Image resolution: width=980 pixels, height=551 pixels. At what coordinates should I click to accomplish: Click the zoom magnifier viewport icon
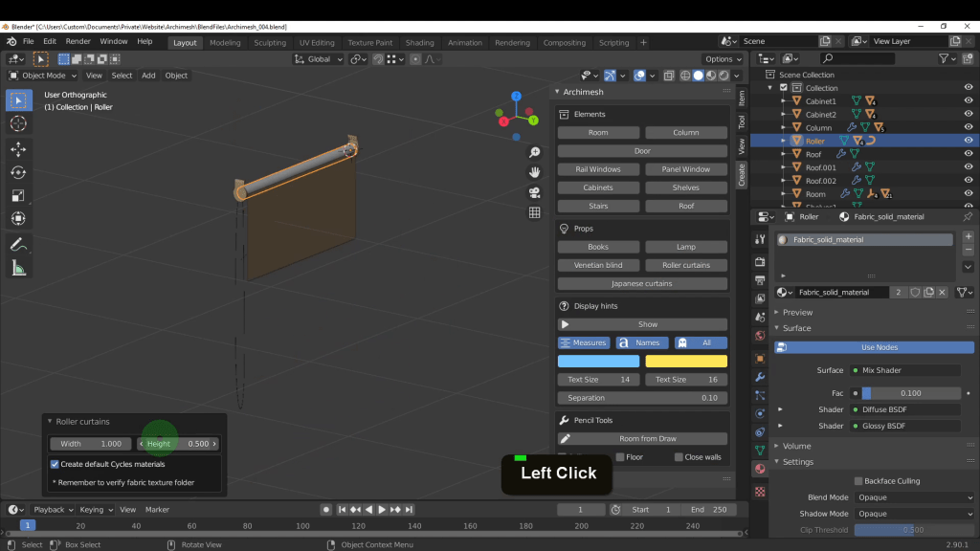click(x=535, y=153)
